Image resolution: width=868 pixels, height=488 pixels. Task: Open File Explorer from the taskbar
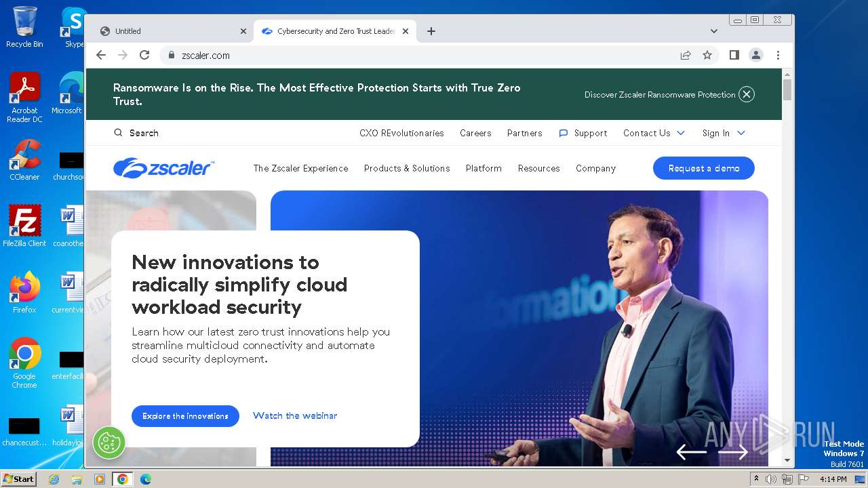77,479
